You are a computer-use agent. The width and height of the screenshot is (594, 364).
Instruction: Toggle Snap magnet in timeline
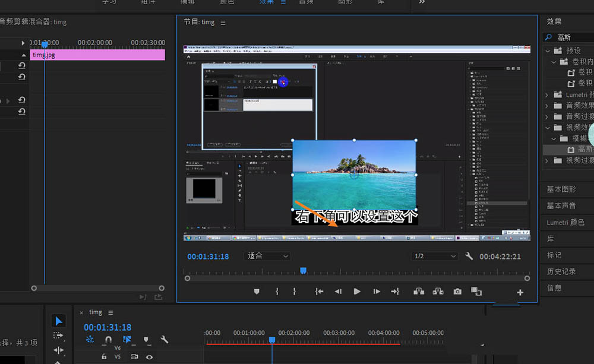point(108,340)
